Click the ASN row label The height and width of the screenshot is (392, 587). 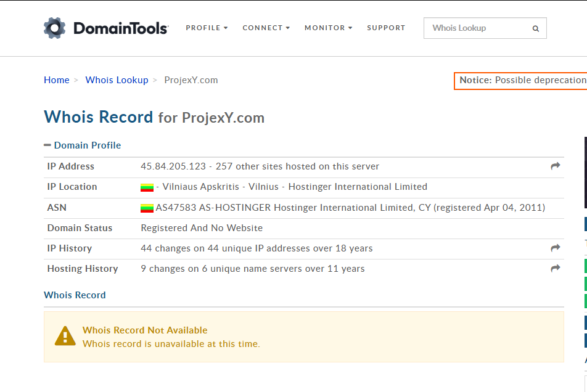57,208
